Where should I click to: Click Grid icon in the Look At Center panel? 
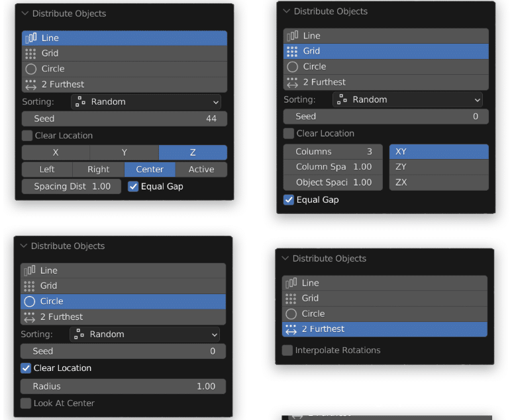click(x=29, y=286)
